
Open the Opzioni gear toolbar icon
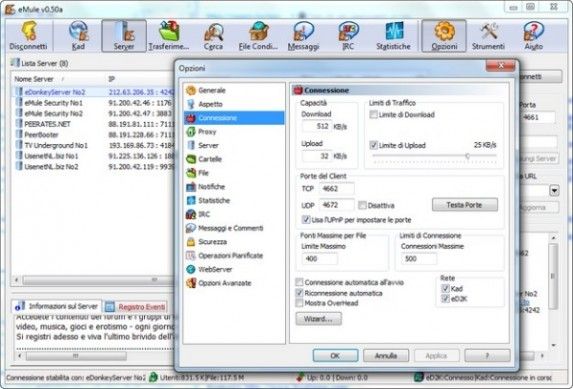coord(444,35)
